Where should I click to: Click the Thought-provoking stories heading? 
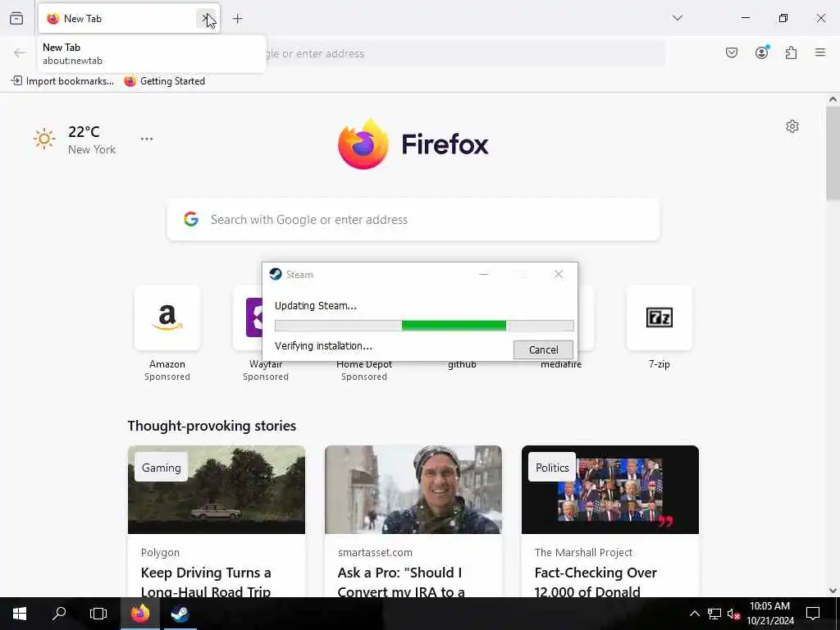click(x=212, y=426)
